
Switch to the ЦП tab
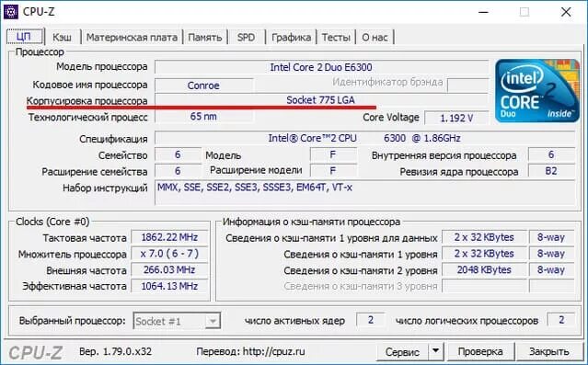tap(24, 37)
